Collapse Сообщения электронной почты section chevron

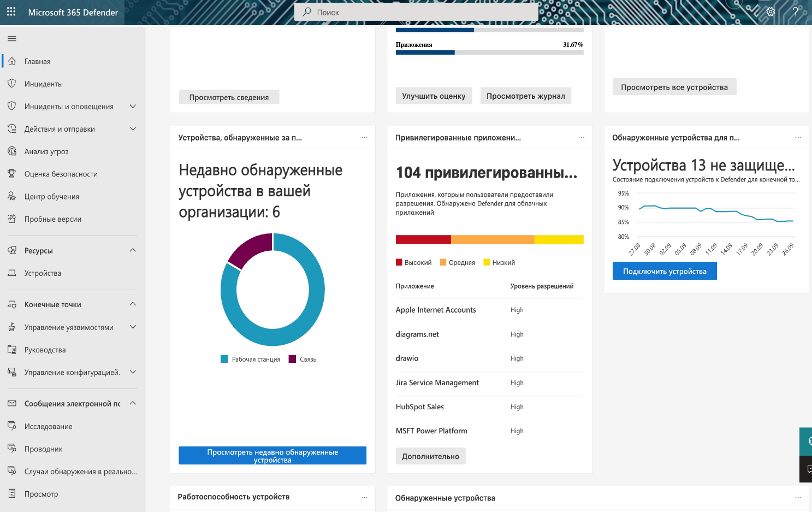pos(133,403)
